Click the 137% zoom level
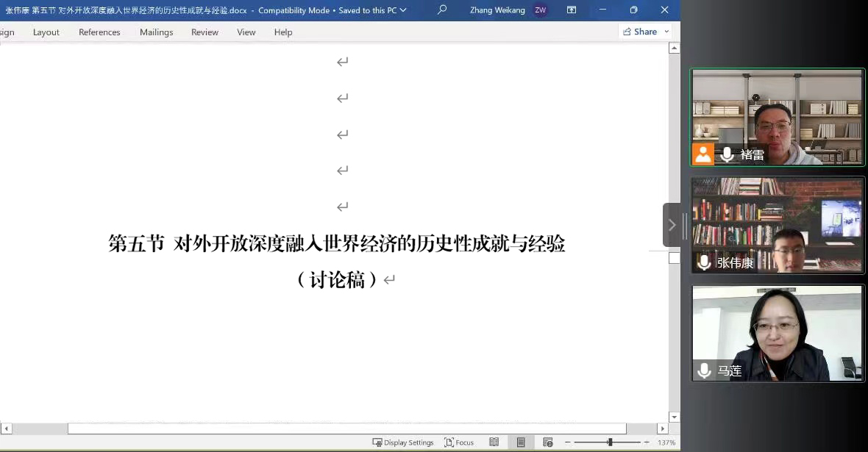The image size is (868, 452). 666,442
